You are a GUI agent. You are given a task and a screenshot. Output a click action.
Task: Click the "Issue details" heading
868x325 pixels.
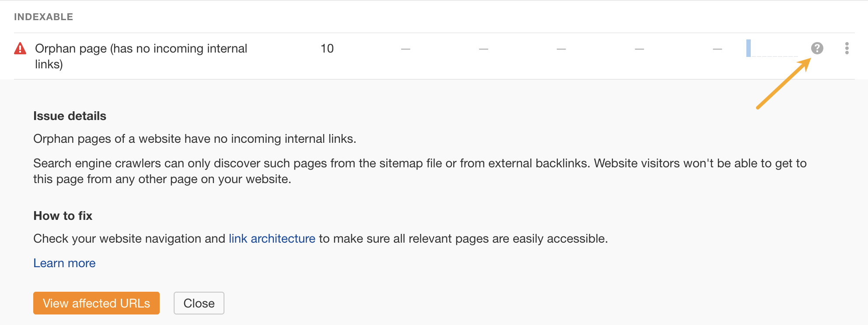coord(70,116)
